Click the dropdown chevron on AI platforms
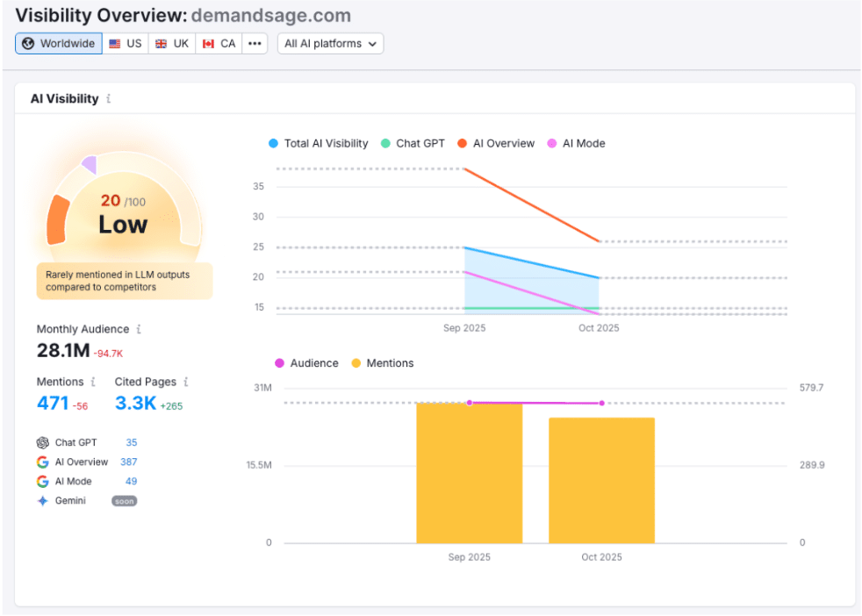The width and height of the screenshot is (862, 616). point(373,44)
